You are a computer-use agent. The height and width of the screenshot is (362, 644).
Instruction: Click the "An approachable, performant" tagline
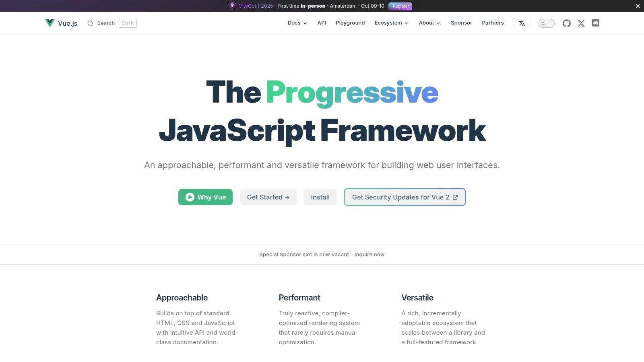(322, 165)
